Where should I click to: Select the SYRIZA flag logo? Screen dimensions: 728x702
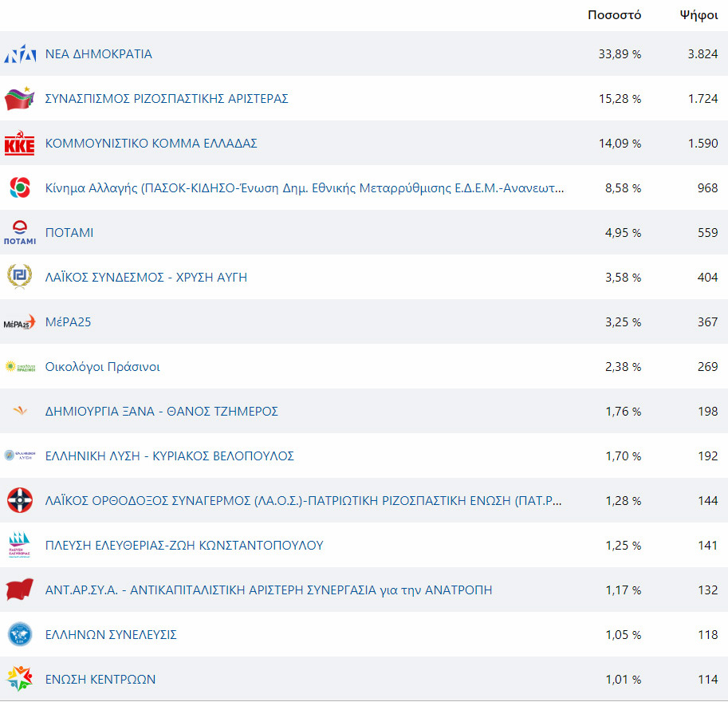pos(19,98)
